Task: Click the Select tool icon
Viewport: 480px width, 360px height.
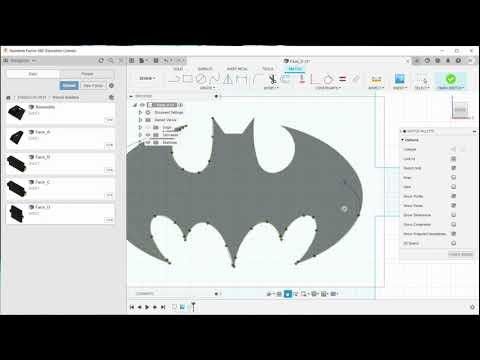Action: (422, 79)
